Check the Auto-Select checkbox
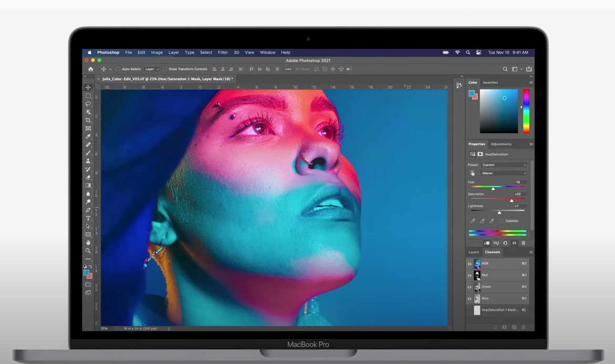Image resolution: width=615 pixels, height=364 pixels. pos(118,69)
